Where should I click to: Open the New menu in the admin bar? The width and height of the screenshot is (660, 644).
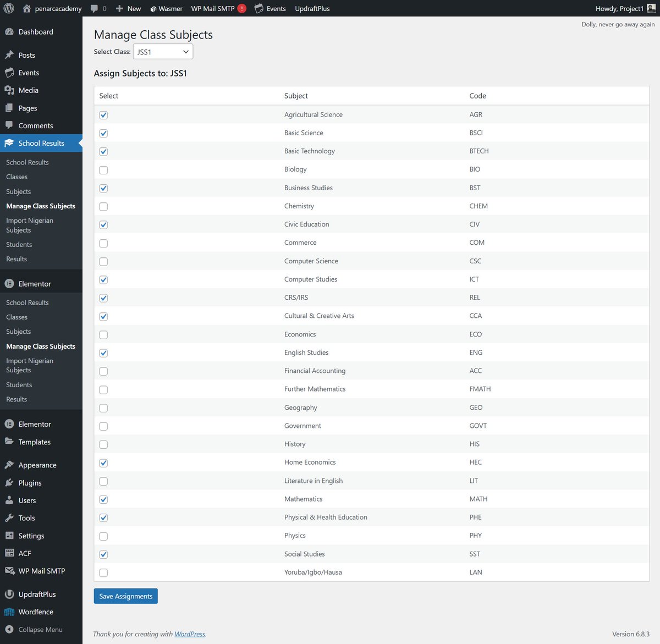pos(128,8)
